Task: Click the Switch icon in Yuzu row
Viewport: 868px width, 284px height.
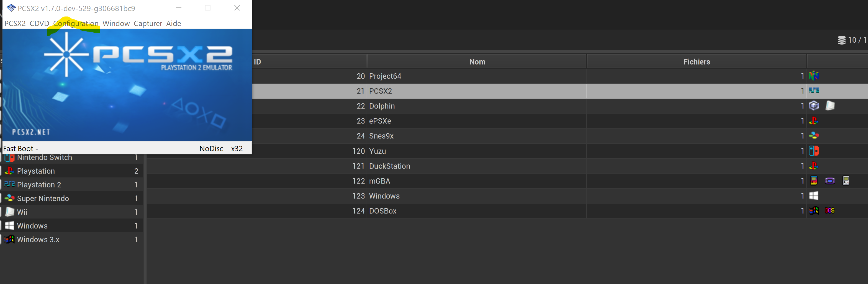Action: click(813, 151)
